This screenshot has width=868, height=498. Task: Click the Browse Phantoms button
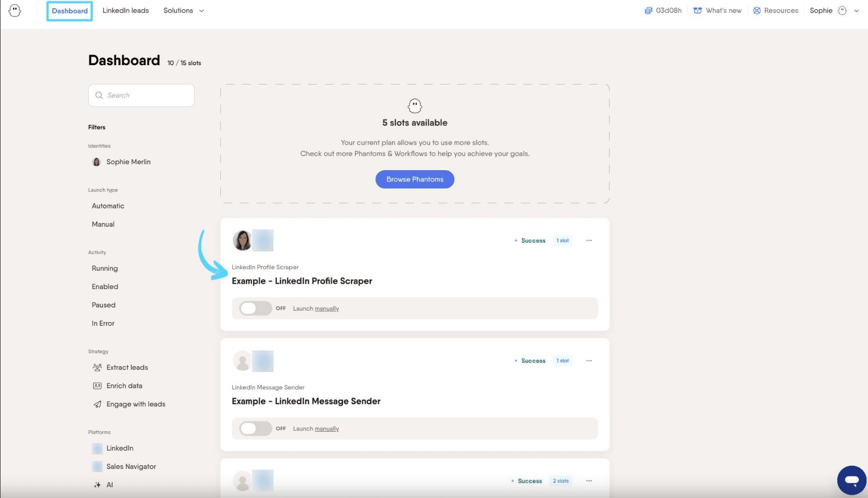coord(415,179)
